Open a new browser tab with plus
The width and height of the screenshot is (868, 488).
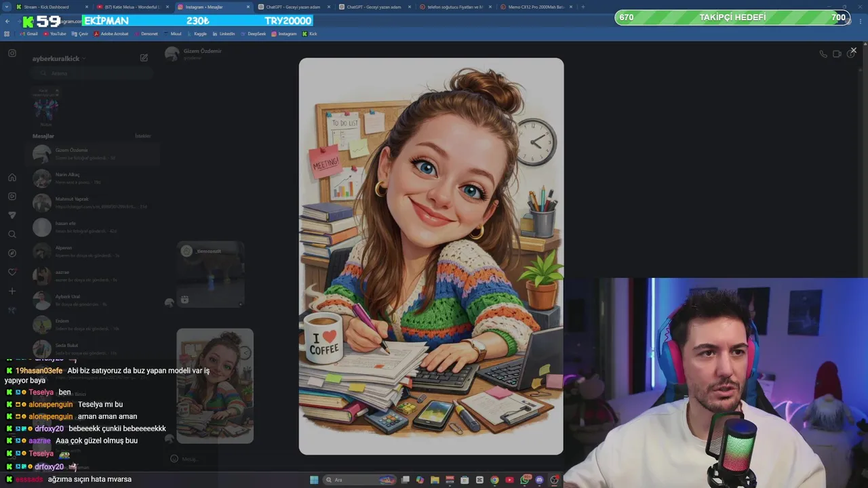[x=583, y=7]
